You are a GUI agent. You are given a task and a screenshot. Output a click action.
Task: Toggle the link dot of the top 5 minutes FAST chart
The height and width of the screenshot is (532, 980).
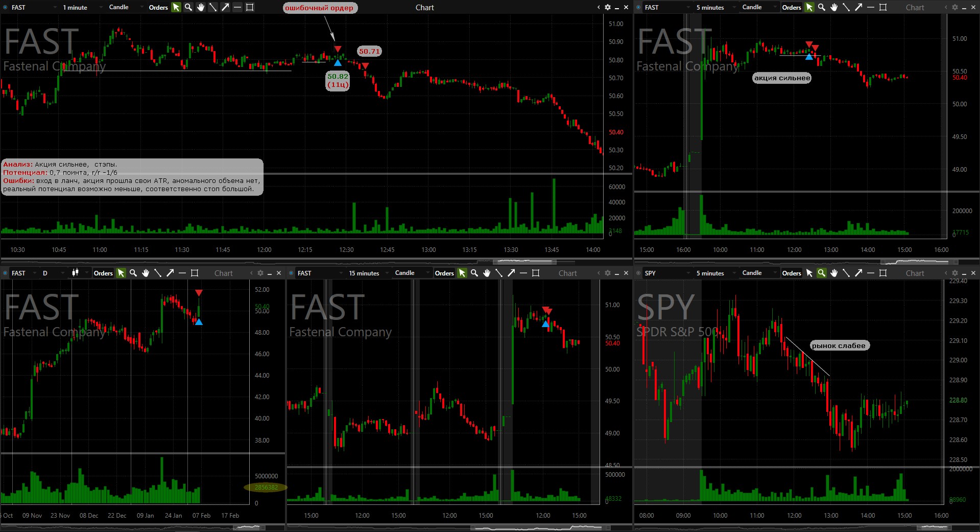(638, 7)
